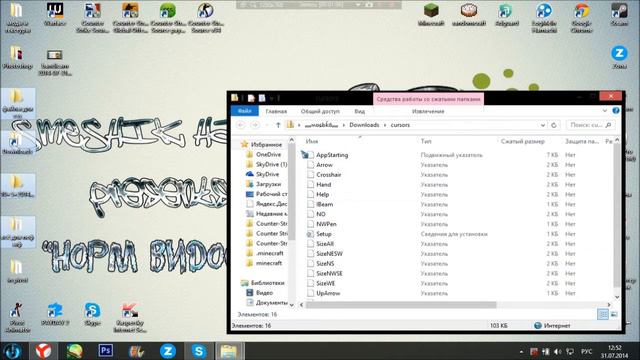Image resolution: width=640 pixels, height=360 pixels.
Task: Open the taskbar clock and date
Action: (x=614, y=351)
